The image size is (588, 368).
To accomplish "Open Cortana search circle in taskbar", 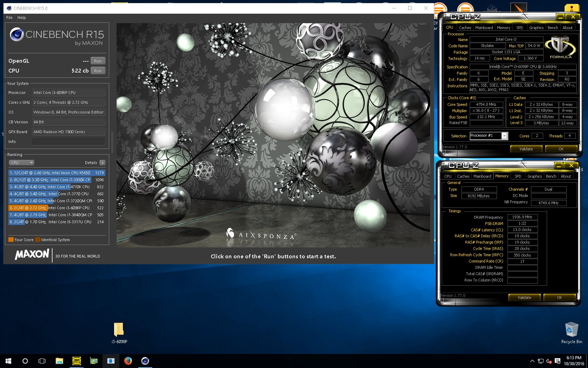I will (25, 361).
